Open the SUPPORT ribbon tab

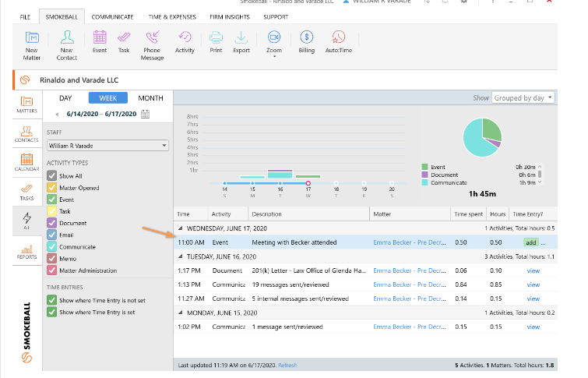pos(276,17)
